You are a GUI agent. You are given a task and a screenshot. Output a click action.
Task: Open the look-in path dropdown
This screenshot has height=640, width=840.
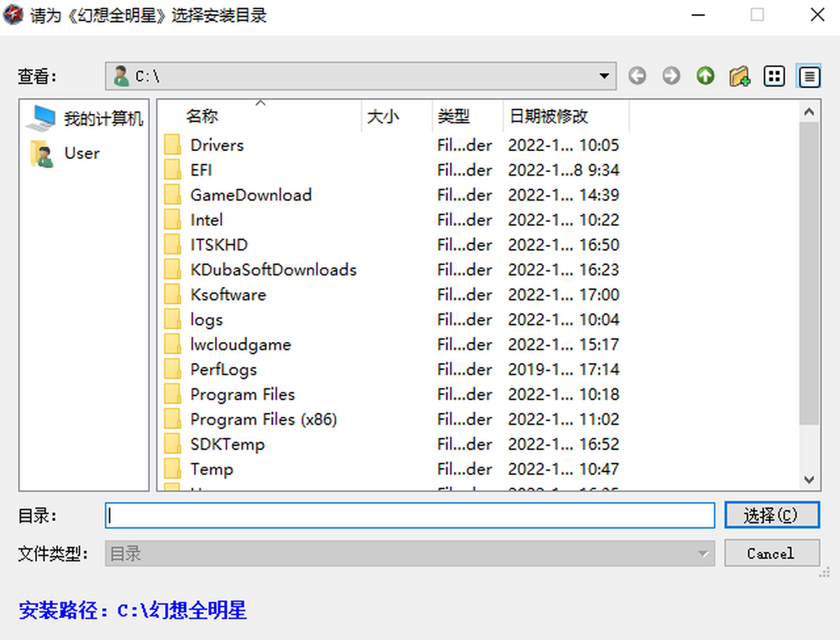(604, 76)
